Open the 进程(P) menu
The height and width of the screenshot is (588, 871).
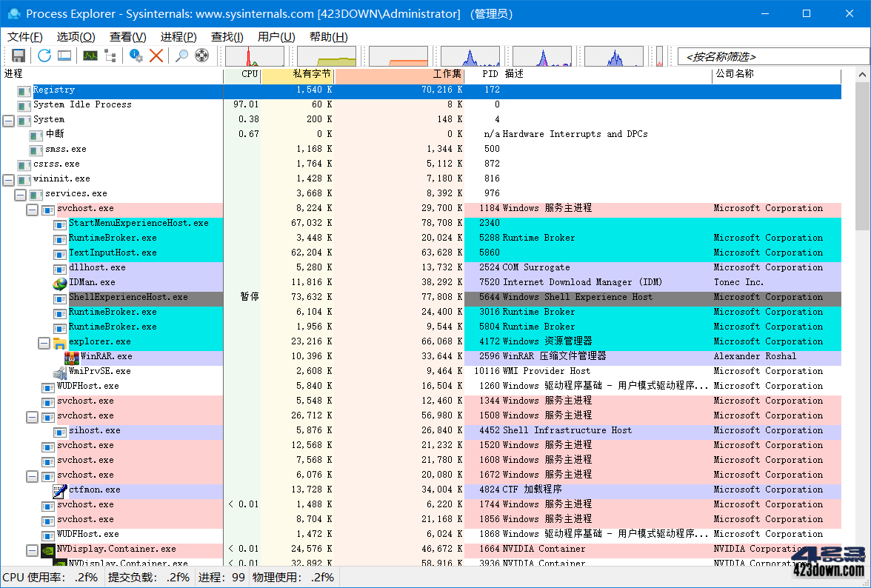tap(177, 36)
